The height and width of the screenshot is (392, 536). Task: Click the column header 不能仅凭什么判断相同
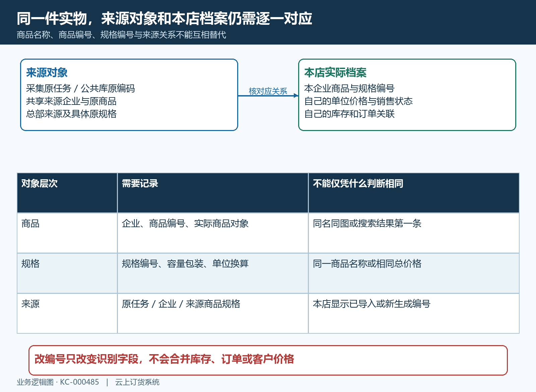point(414,193)
